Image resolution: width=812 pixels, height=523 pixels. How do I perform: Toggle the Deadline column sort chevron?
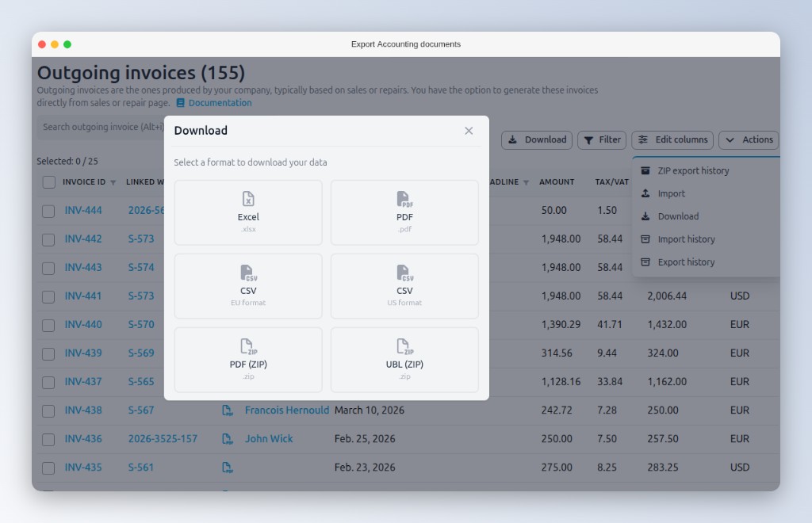(527, 181)
